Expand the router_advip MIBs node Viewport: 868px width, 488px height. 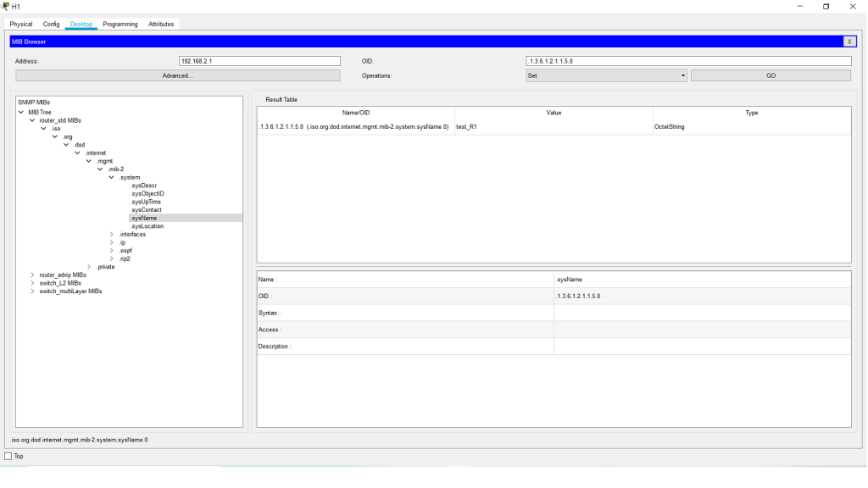33,274
